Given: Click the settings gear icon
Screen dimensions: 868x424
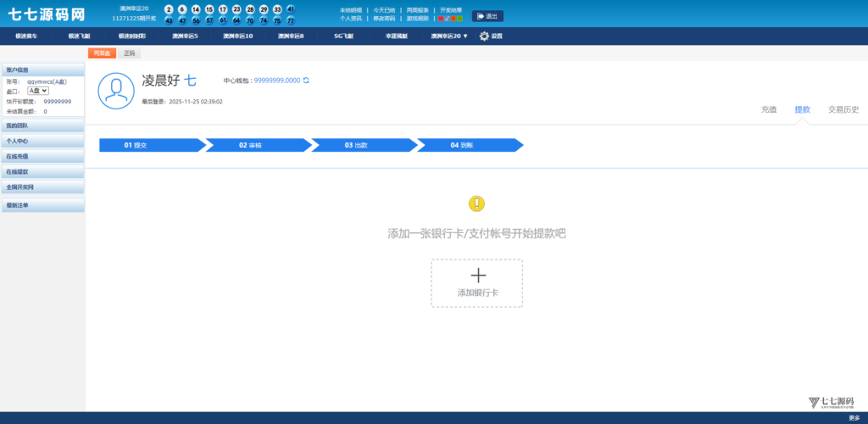Looking at the screenshot, I should pyautogui.click(x=484, y=36).
